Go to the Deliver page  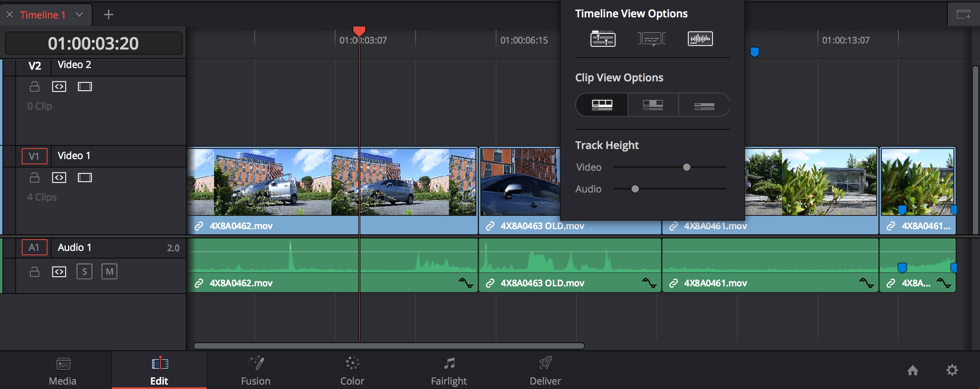tap(545, 370)
